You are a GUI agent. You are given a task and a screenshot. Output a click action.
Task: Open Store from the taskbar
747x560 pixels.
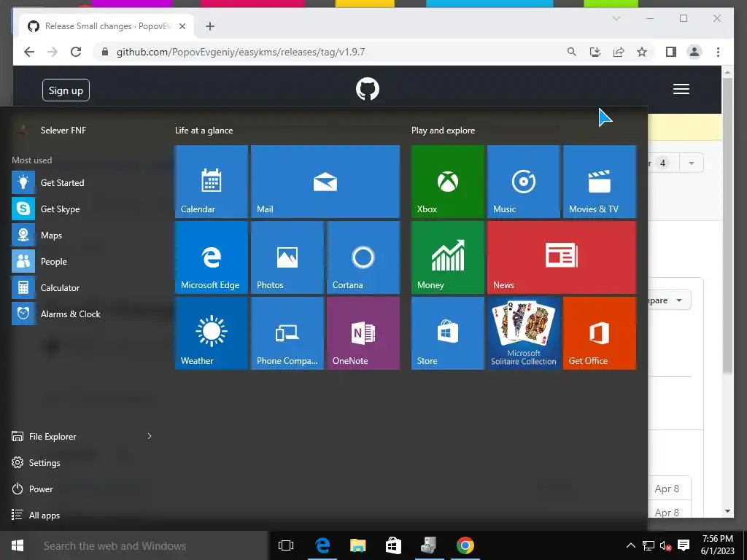pyautogui.click(x=393, y=545)
